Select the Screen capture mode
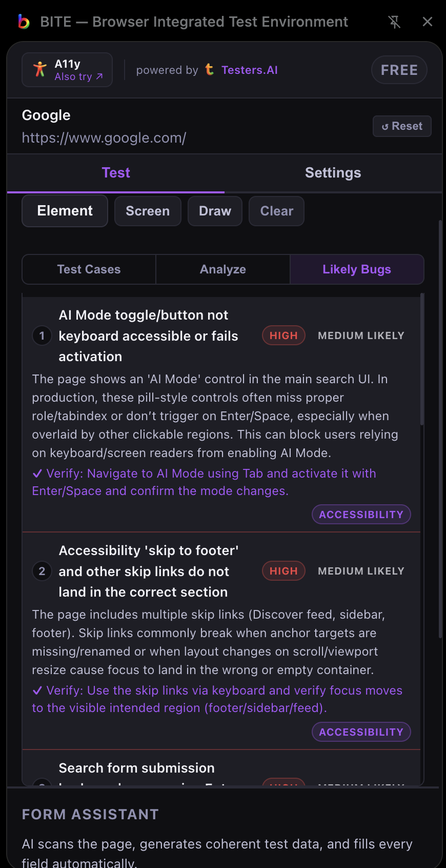Viewport: 446px width, 868px height. (148, 211)
